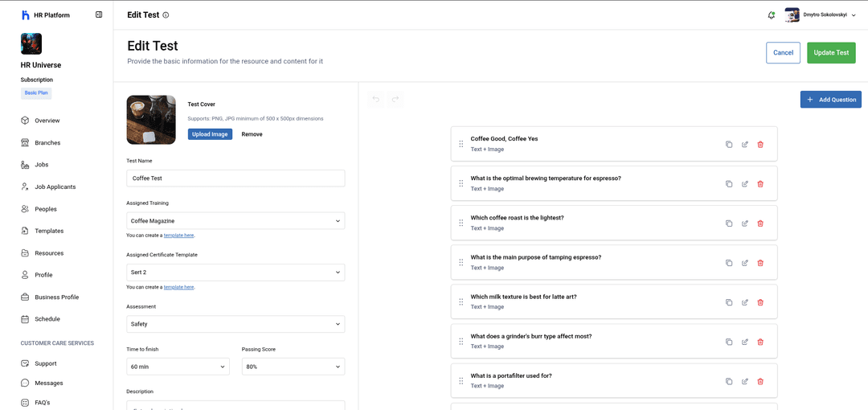Open the Passing Score dropdown
This screenshot has height=410, width=868.
point(293,367)
